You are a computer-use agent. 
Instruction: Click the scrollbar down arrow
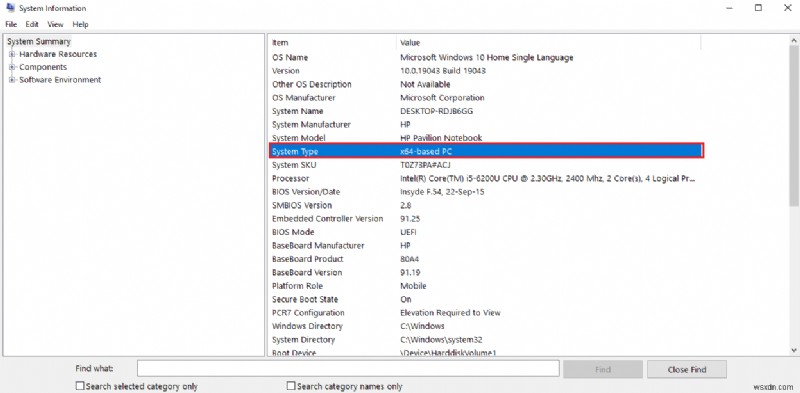(x=794, y=350)
